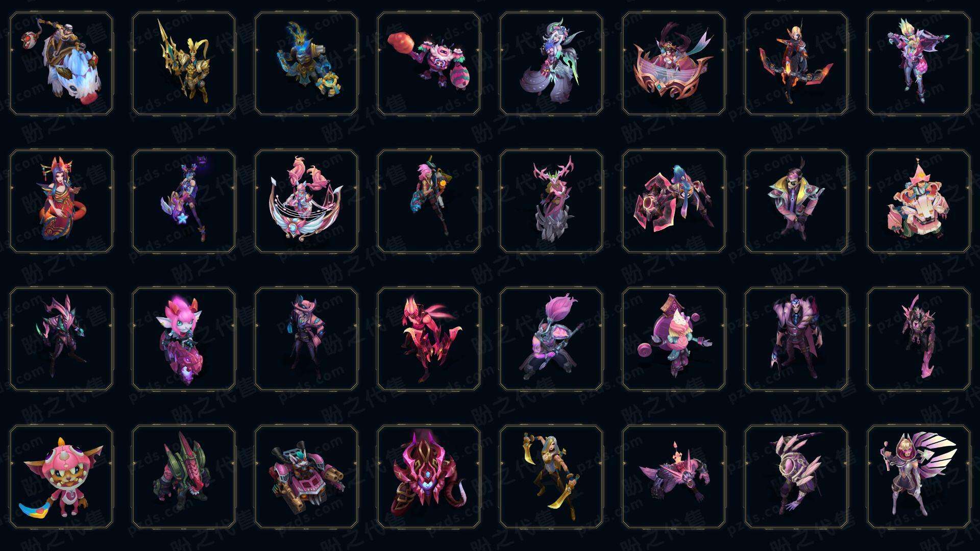Click the pink fluffy cat-headed creature

click(184, 339)
